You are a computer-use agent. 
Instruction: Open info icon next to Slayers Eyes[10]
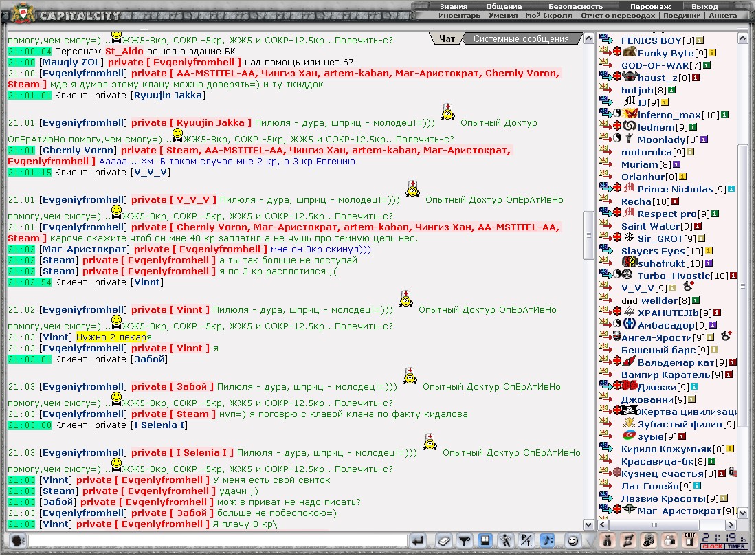coord(709,251)
